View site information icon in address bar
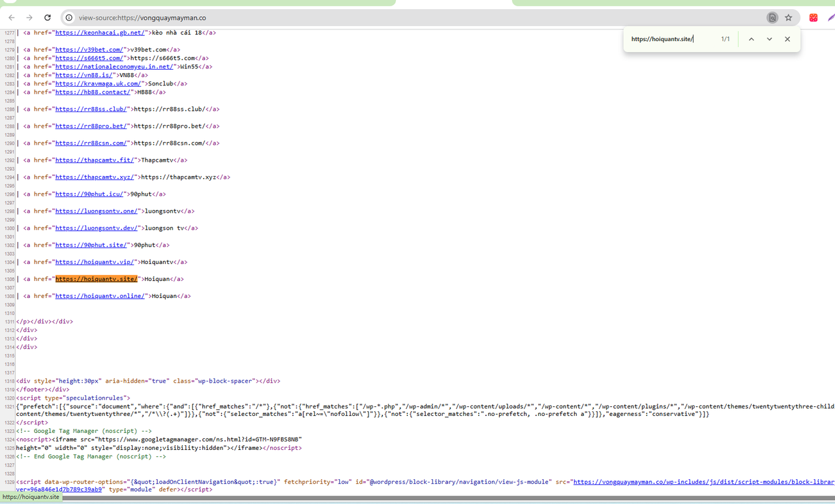 click(x=68, y=18)
